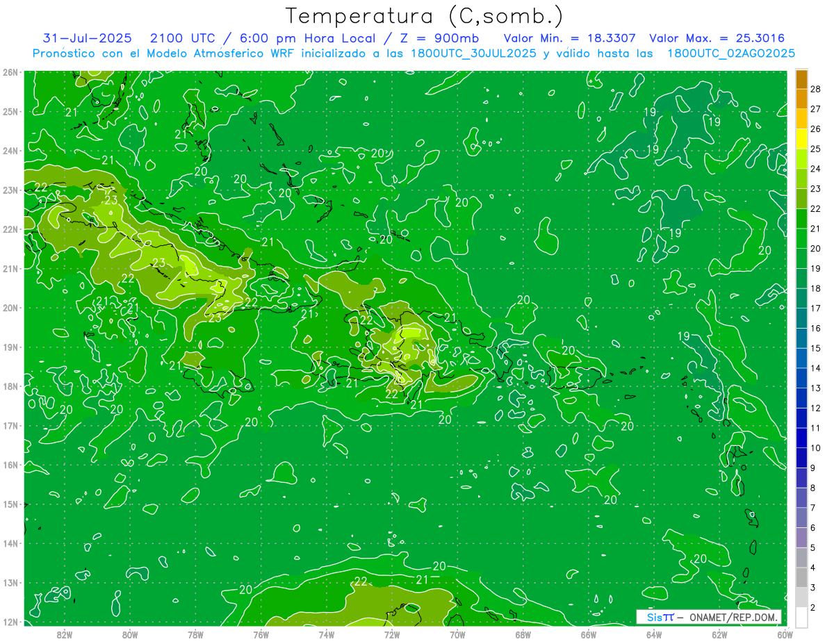Click the longitude axis label "74W"
The width and height of the screenshot is (834, 644).
pyautogui.click(x=327, y=634)
